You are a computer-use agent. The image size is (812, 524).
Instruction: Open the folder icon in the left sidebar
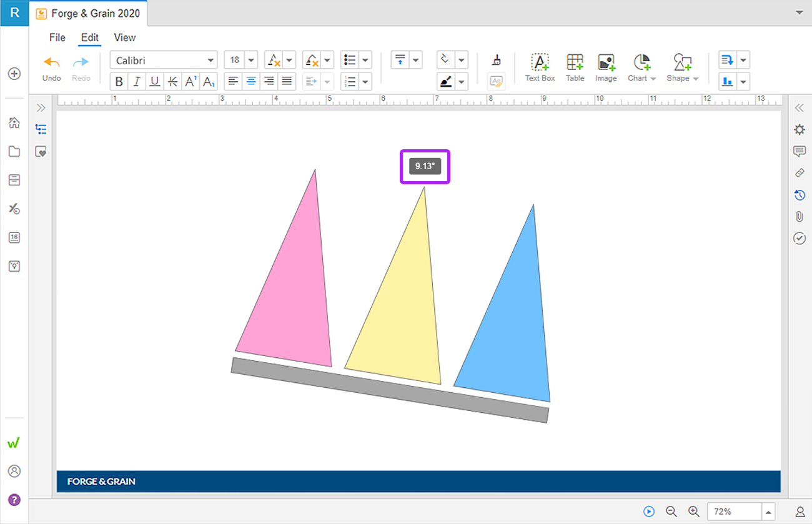pos(14,151)
